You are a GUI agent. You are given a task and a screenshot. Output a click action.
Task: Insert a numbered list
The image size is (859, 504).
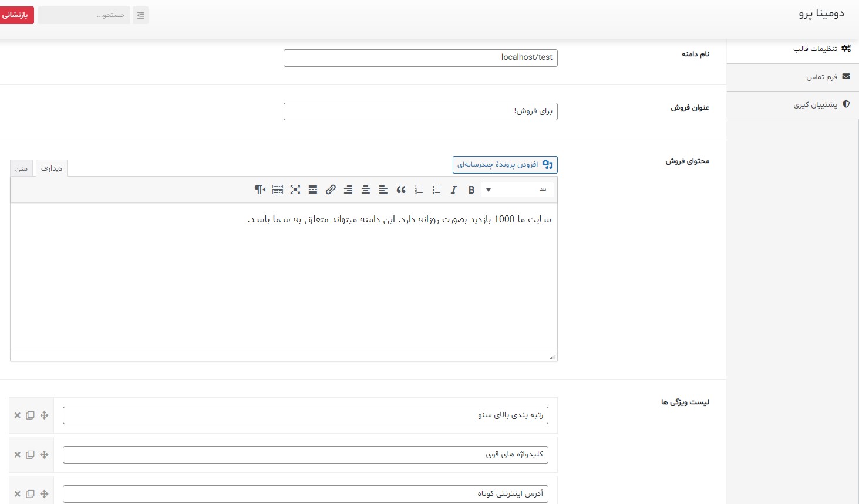point(419,190)
